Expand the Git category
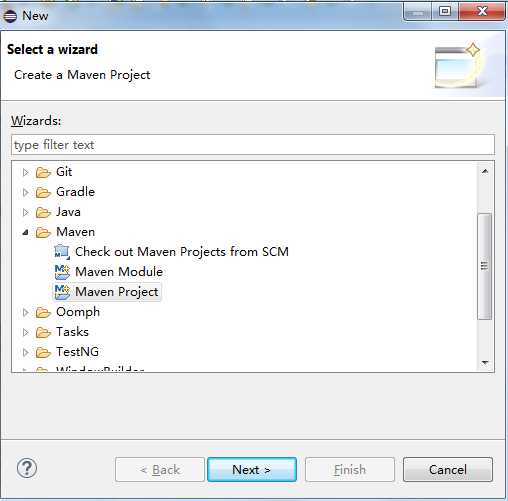Screen dimensions: 508x501 (25, 172)
